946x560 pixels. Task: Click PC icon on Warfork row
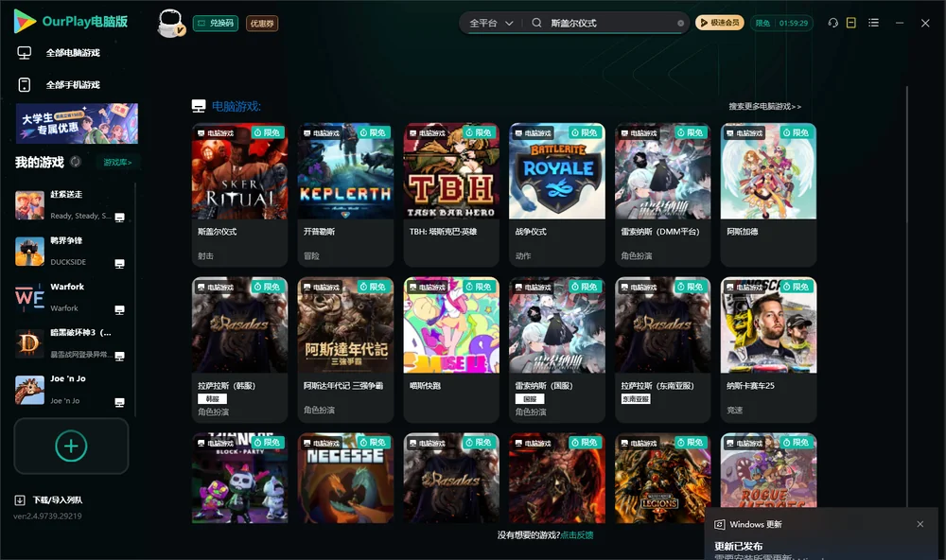(x=119, y=309)
